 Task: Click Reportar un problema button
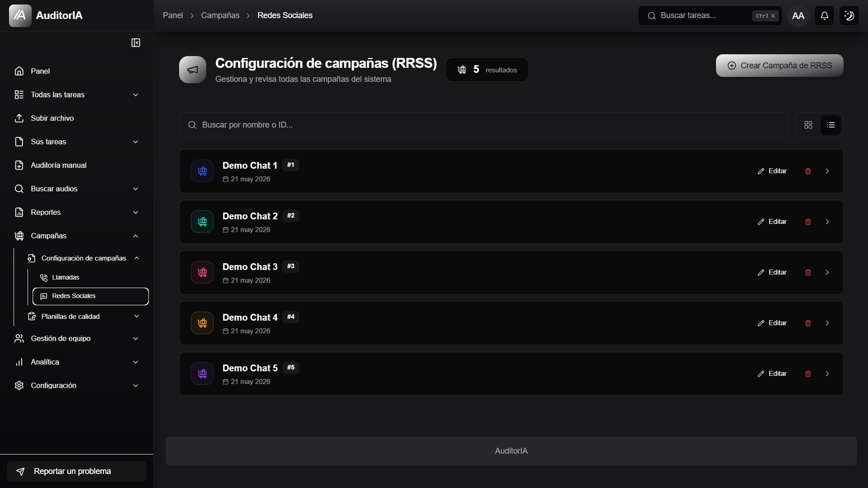76,471
